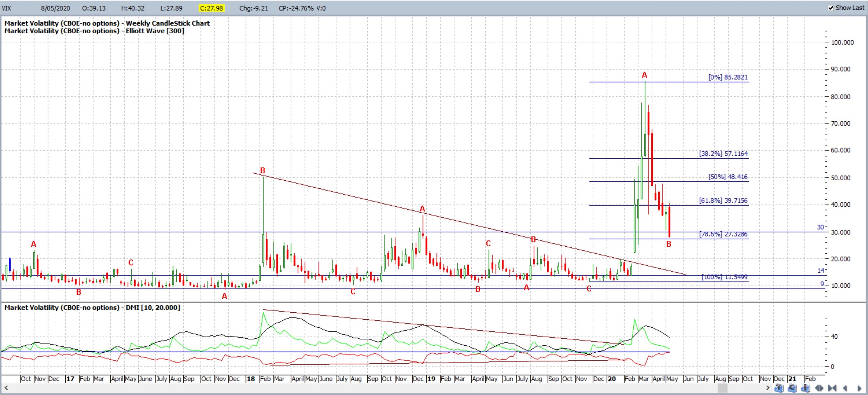Click the [0%] 85.2821 Fibonacci label
The height and width of the screenshot is (395, 868).
pyautogui.click(x=728, y=77)
